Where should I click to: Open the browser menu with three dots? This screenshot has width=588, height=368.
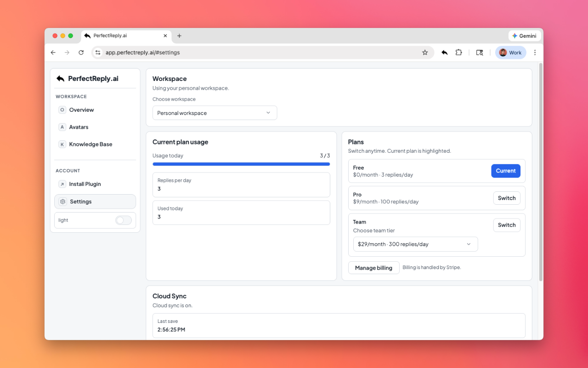pyautogui.click(x=535, y=52)
